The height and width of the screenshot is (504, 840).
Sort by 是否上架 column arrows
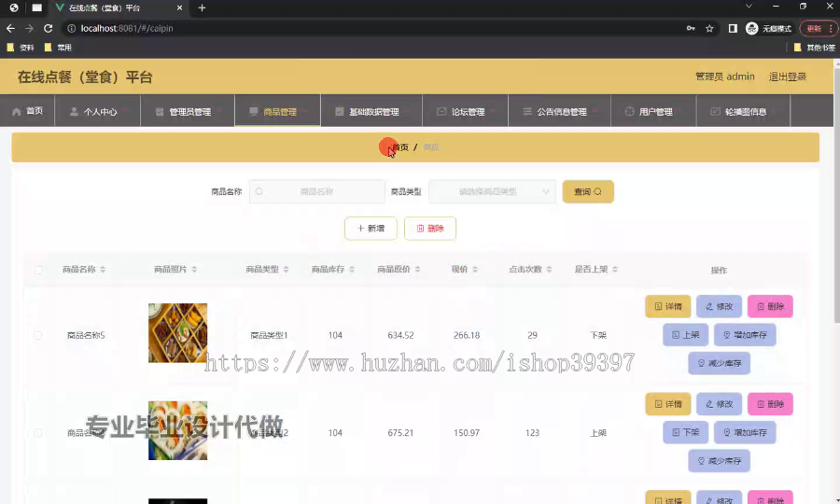pos(615,270)
